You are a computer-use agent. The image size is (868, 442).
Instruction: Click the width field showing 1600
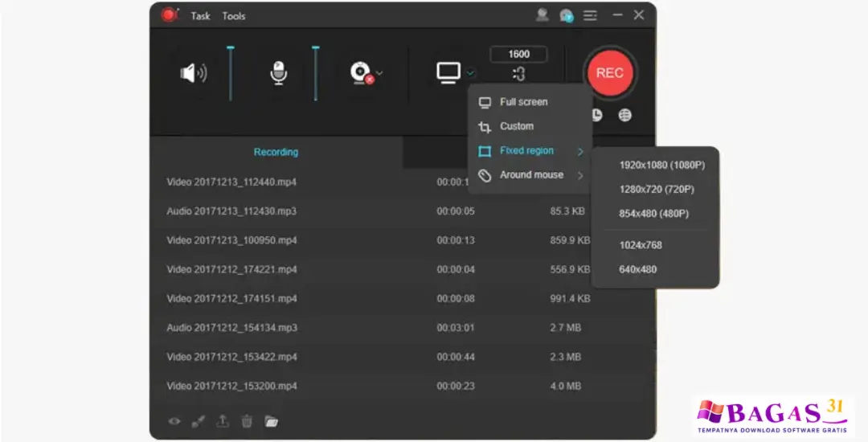518,54
